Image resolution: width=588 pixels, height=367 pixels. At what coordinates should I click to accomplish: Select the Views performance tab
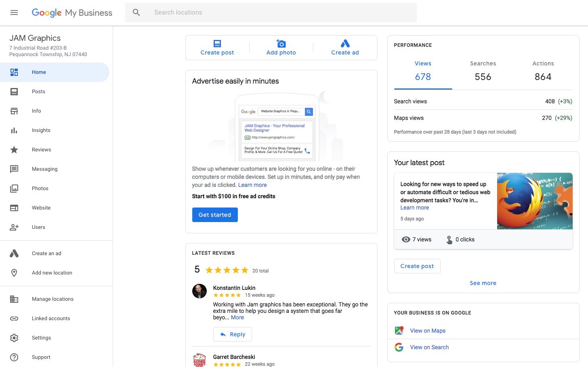(423, 71)
